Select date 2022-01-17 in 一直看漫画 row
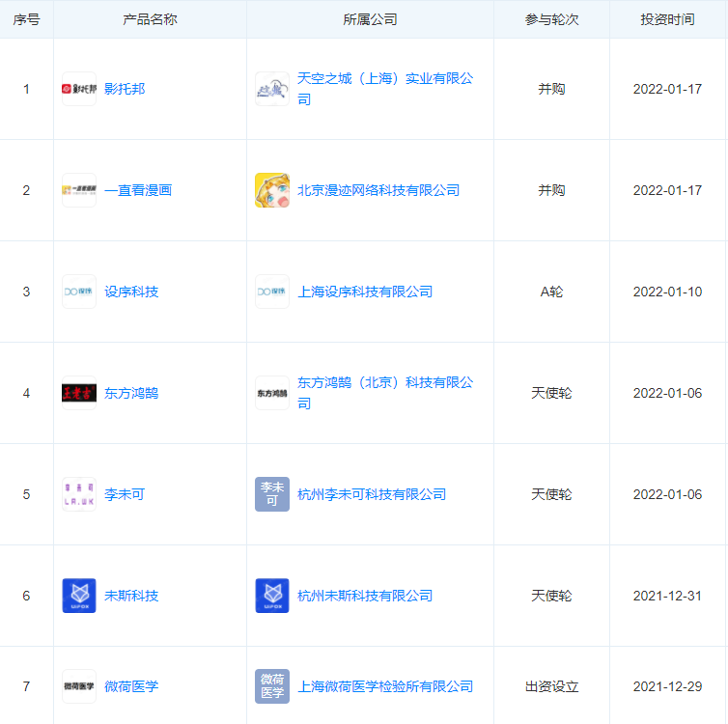Image resolution: width=728 pixels, height=724 pixels. tap(667, 190)
